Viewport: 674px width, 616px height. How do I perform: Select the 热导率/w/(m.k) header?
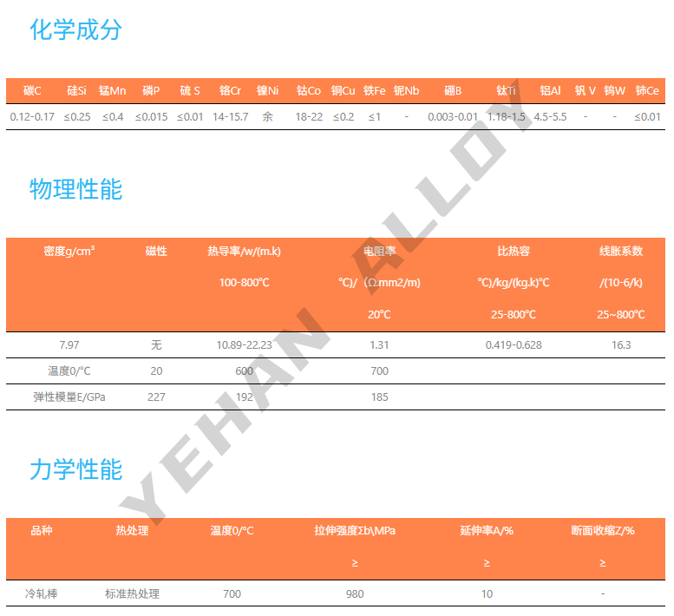click(244, 251)
